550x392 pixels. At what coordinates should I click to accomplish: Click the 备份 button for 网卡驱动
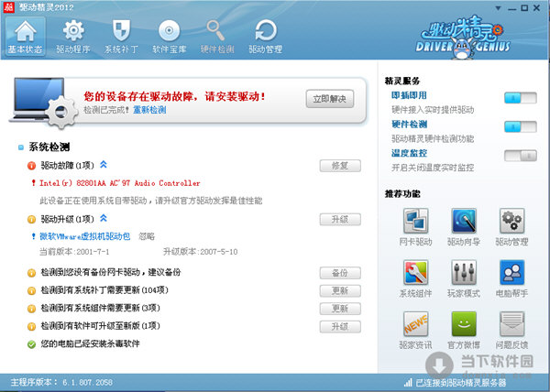click(x=340, y=273)
